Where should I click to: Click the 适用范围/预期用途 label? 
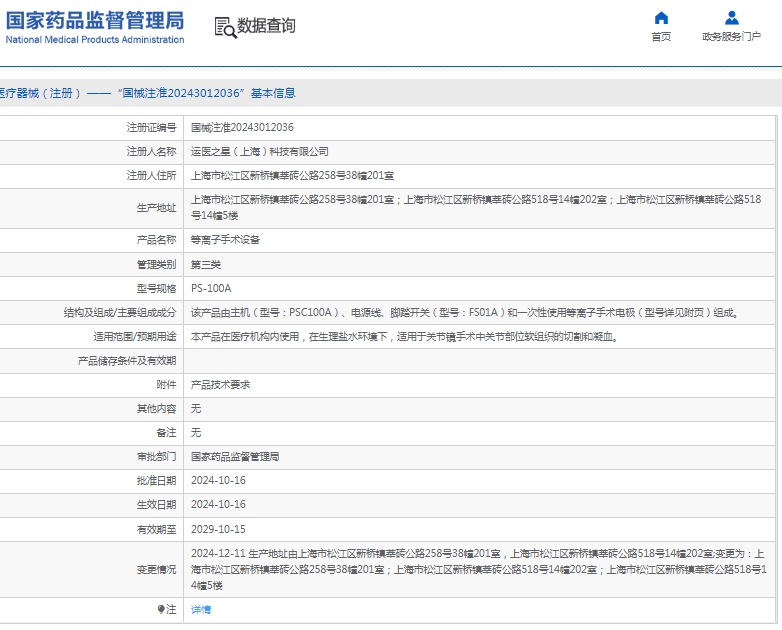[135, 337]
